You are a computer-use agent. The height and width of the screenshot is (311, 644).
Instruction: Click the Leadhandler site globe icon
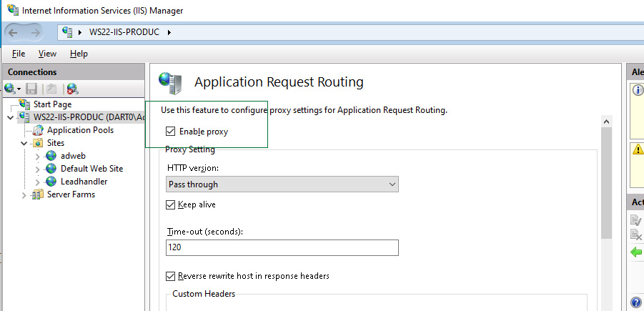coord(51,181)
